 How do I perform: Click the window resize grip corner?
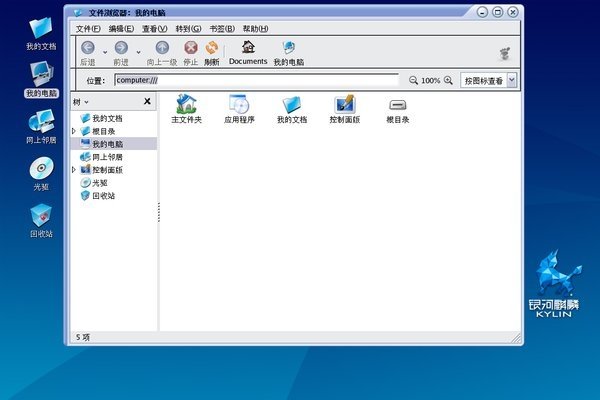(516, 337)
